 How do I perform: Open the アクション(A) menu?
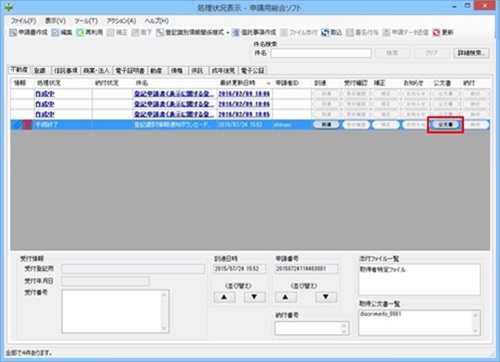[x=121, y=21]
